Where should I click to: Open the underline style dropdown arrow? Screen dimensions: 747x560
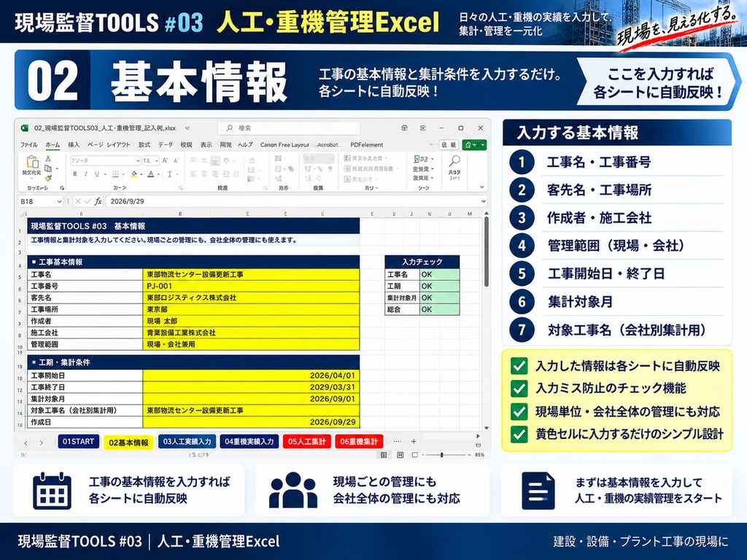[x=104, y=175]
